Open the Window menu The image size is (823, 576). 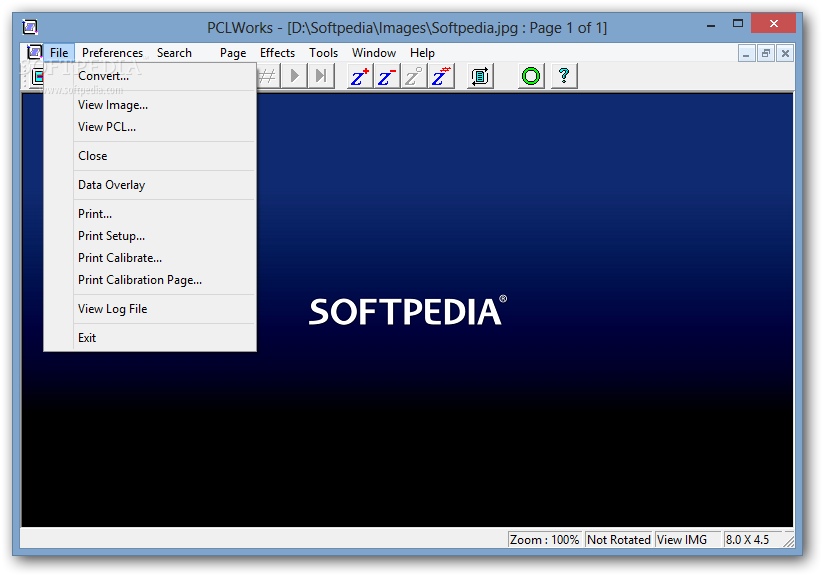pos(374,53)
